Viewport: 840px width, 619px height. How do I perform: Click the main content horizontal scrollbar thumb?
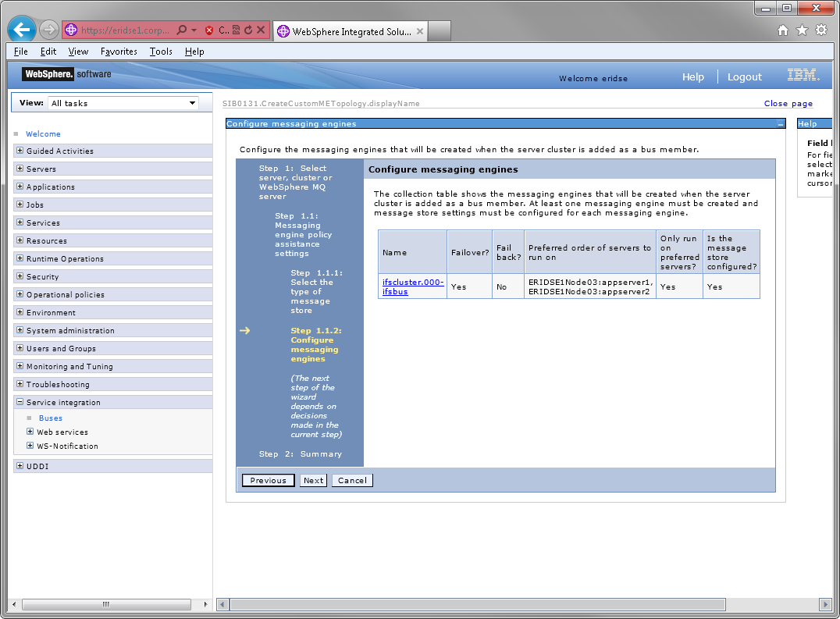478,604
